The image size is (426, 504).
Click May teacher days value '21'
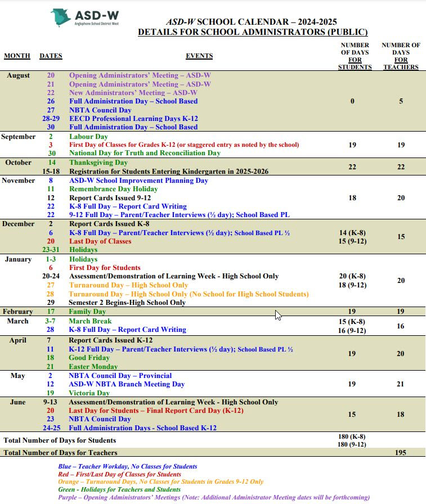coord(400,384)
